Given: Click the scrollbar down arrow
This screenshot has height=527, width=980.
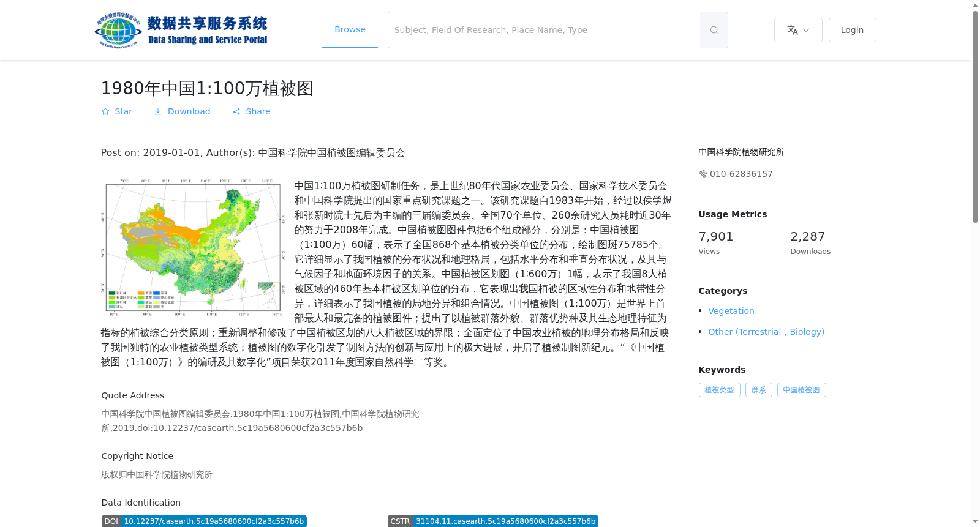Looking at the screenshot, I should coord(975,521).
